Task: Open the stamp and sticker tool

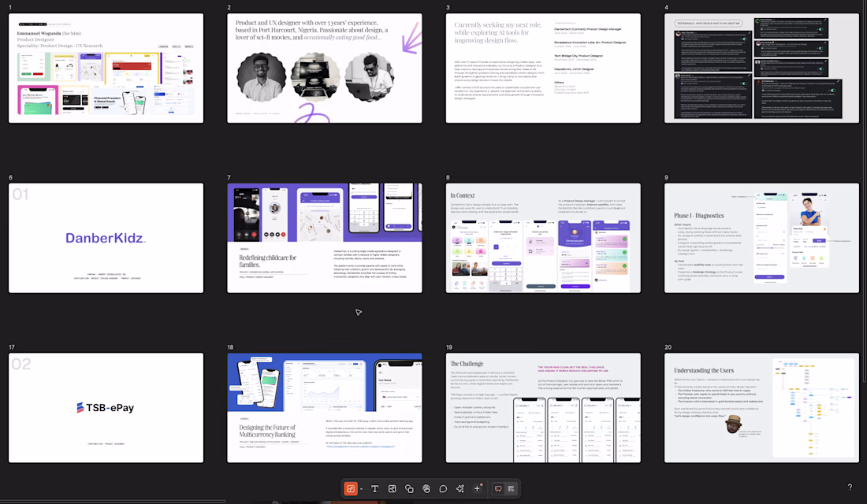Action: point(426,489)
